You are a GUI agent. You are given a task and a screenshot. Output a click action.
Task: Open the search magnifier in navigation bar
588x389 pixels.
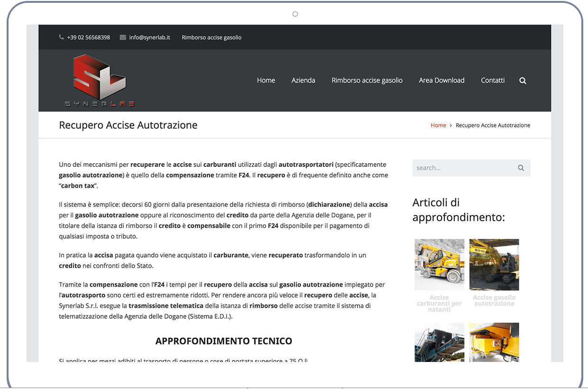coord(523,81)
